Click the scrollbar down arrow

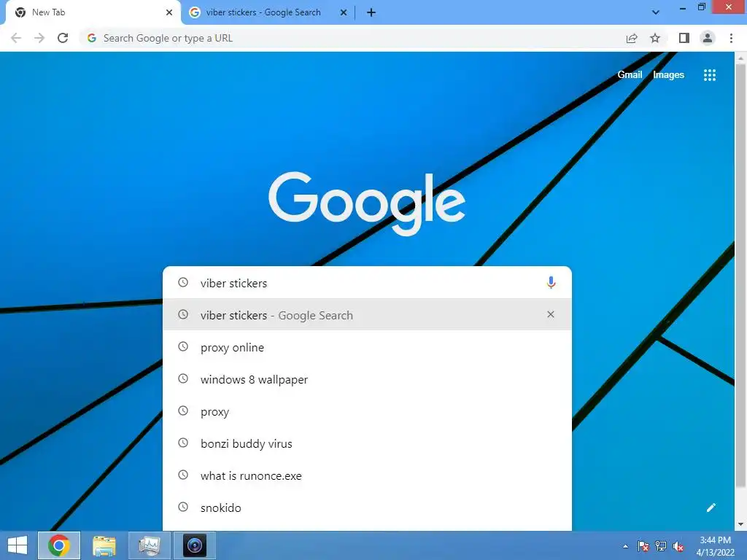point(740,525)
